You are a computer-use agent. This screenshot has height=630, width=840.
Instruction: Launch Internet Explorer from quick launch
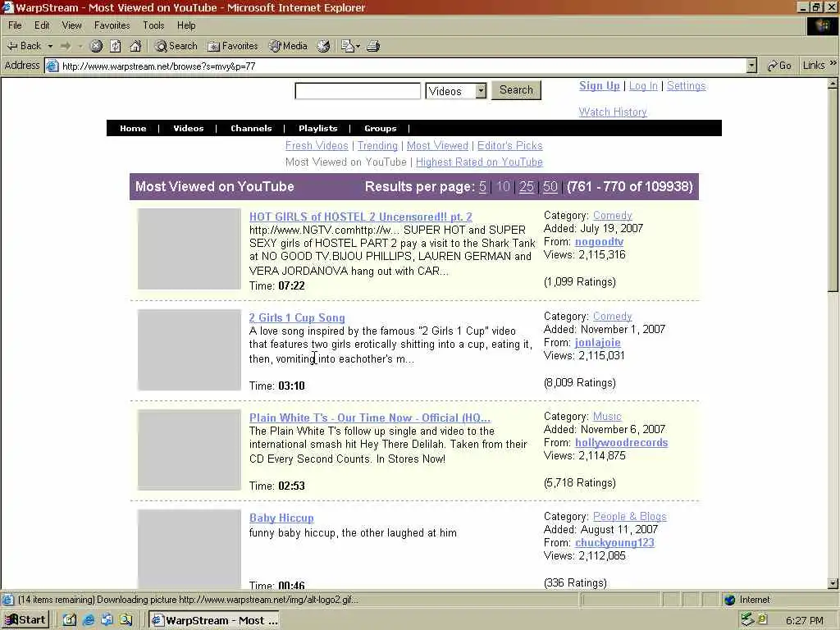pos(89,620)
